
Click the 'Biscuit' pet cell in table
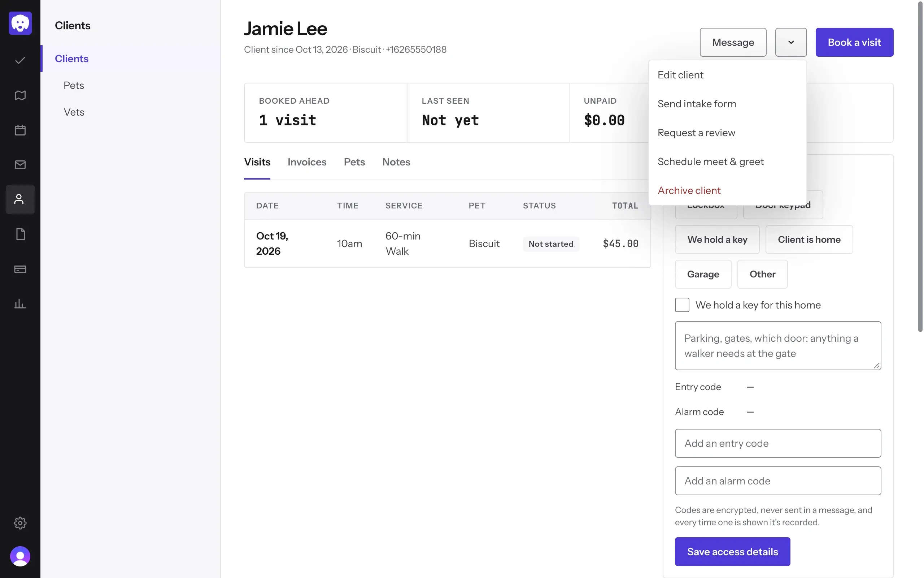[x=484, y=243]
